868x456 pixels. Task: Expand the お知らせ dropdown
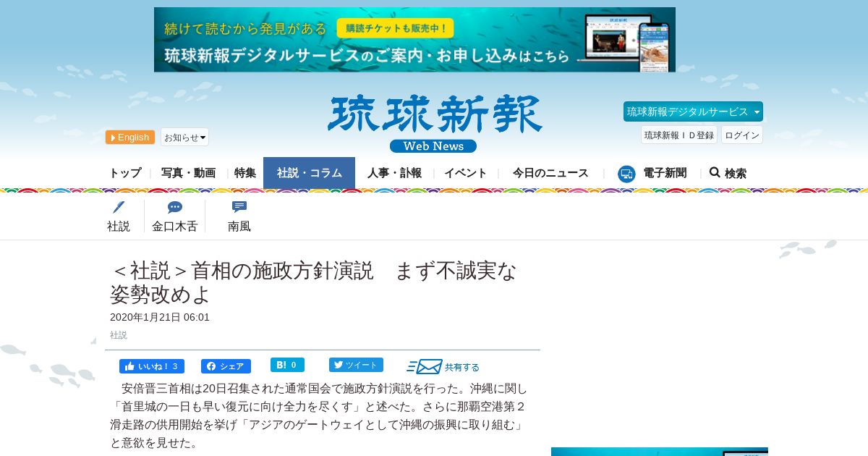tap(184, 137)
